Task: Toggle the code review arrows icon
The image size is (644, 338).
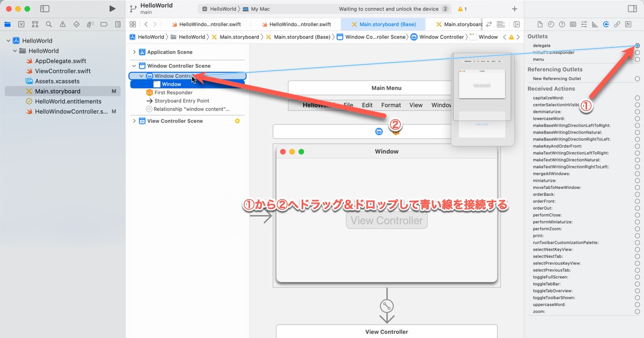Action: point(489,24)
